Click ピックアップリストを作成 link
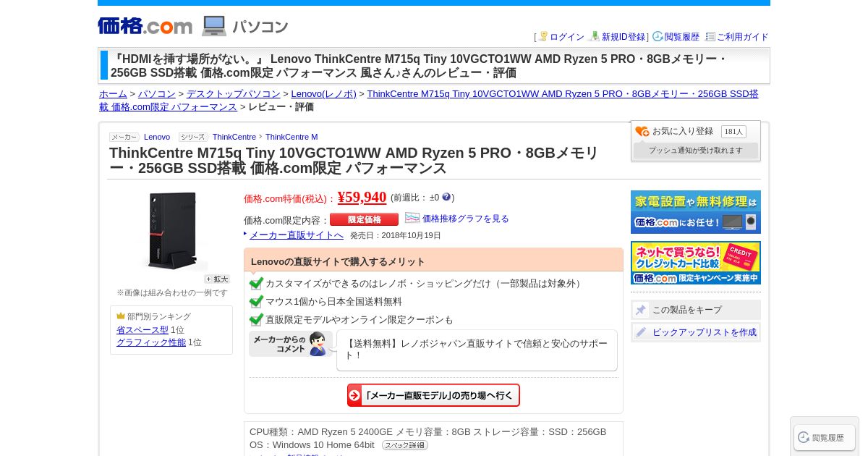This screenshot has height=456, width=868. 705,332
